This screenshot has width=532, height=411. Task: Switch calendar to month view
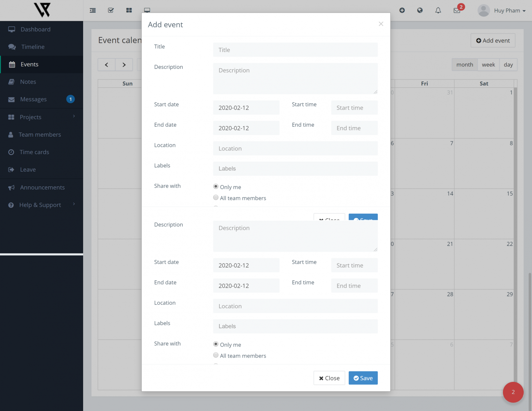[x=465, y=65]
